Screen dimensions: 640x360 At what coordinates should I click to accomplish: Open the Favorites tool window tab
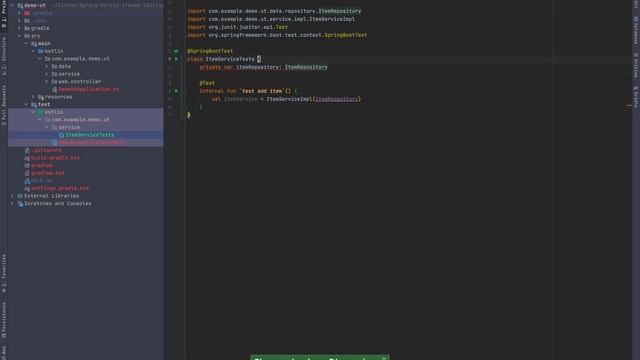(x=4, y=273)
